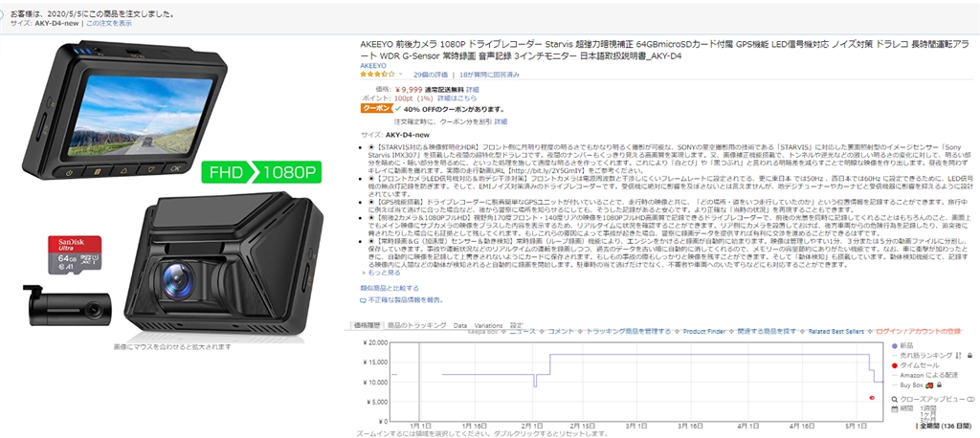This screenshot has width=980, height=438.
Task: Click the sort arrows icon beside 売れ筋ランキング
Action: 957,355
